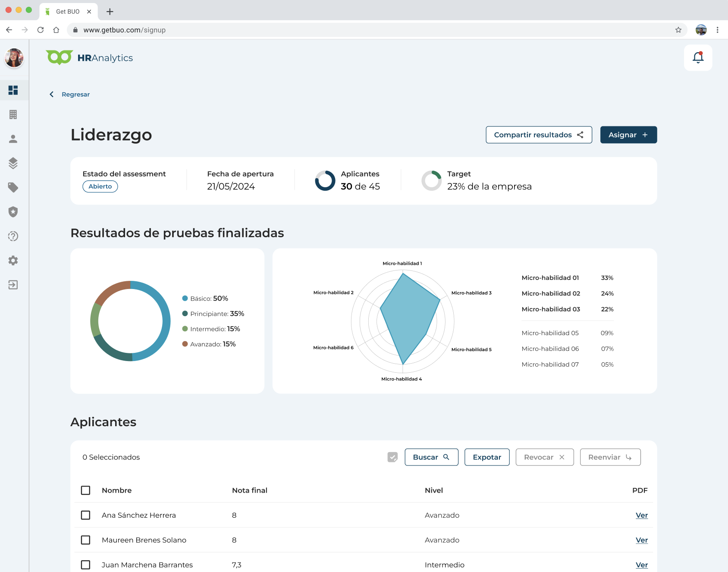Go back using the Regresar chevron

tap(52, 94)
